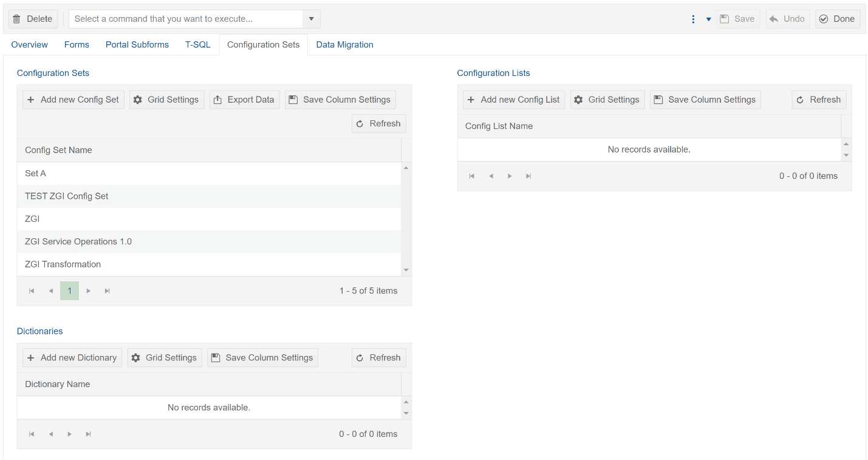Select the ZGI row
868x460 pixels.
pyautogui.click(x=209, y=219)
